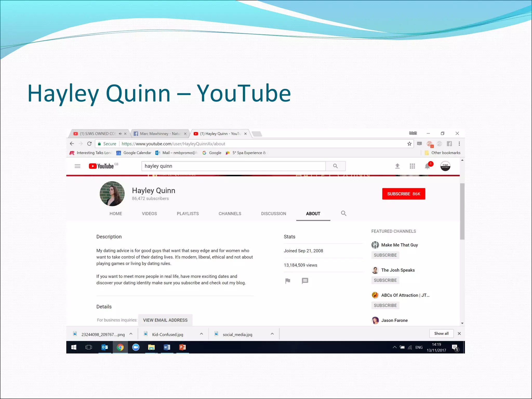Open the account avatar menu
This screenshot has width=532, height=399.
tap(445, 166)
